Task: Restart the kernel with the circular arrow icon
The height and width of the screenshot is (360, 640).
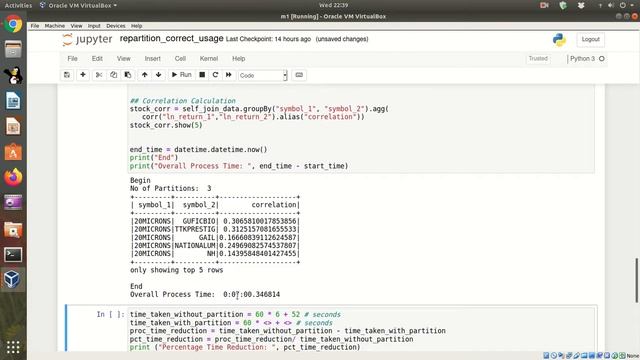Action: pyautogui.click(x=215, y=75)
